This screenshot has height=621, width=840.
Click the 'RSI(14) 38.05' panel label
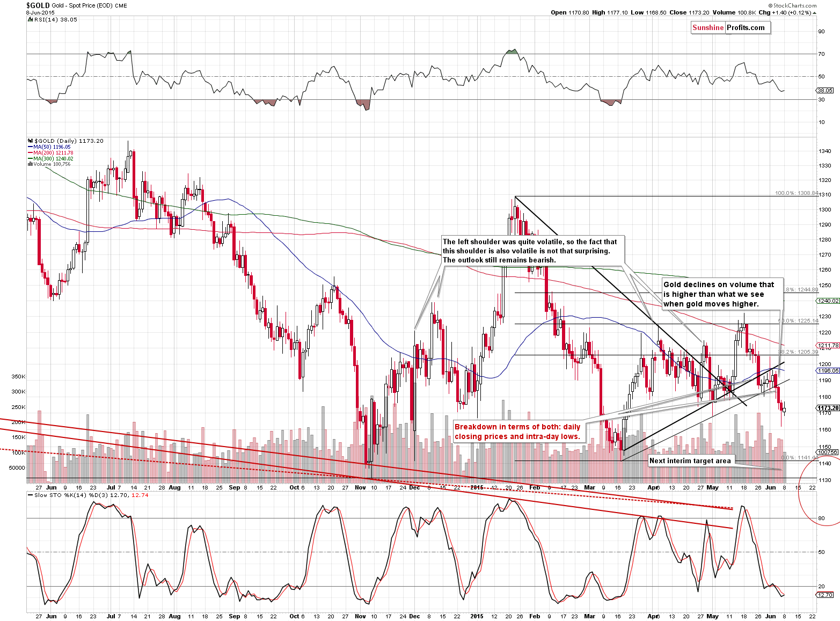[x=55, y=19]
